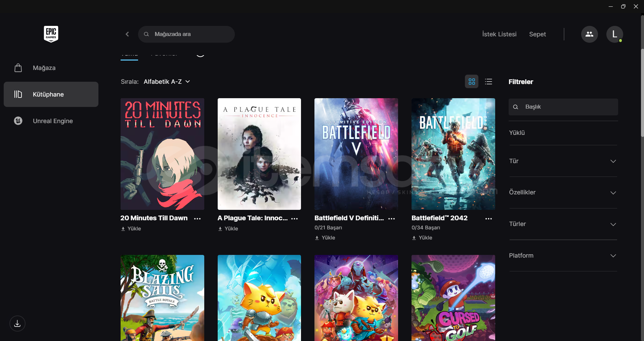644x341 pixels.
Task: Click 0/34 Başarı achievements text
Action: coord(426,228)
